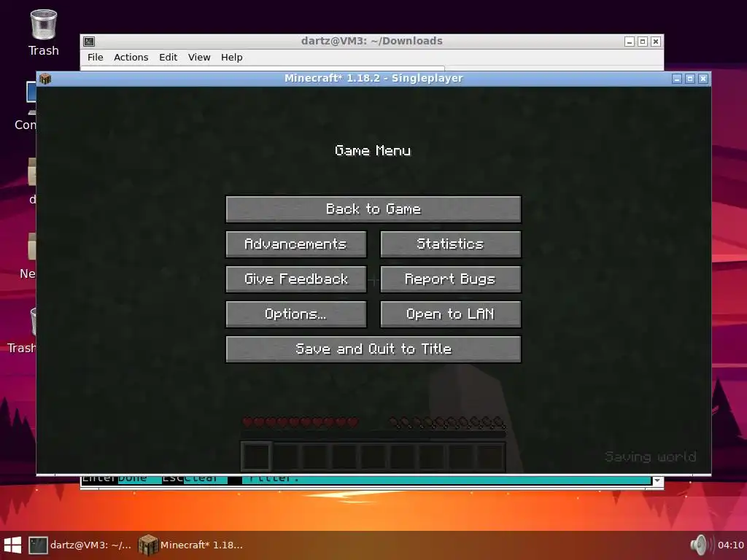Screen dimensions: 747x560
Task: Save and Quit to Title
Action: point(373,349)
